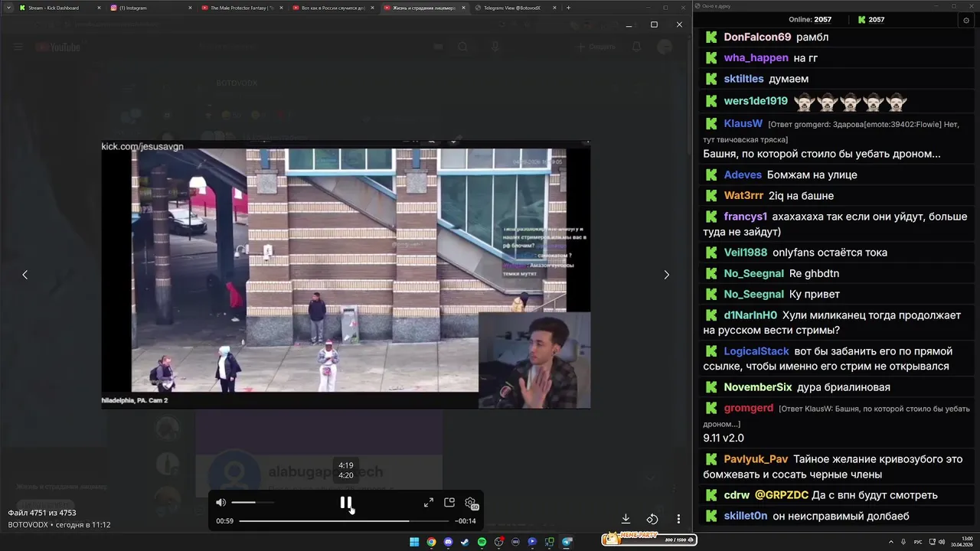
Task: Open Steam from the taskbar
Action: (x=465, y=542)
